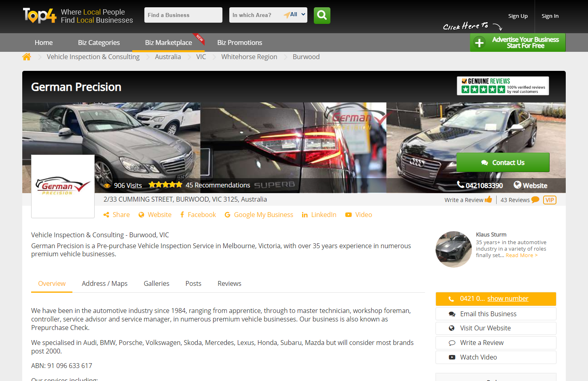This screenshot has height=381, width=588.
Task: Expand Klaus Sturm bio with Read More
Action: [x=521, y=255]
